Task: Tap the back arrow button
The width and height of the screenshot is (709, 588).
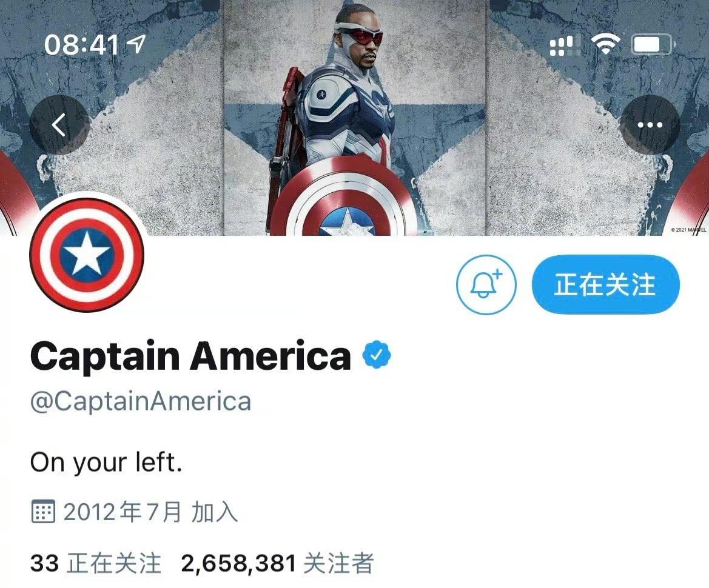Action: 59,125
